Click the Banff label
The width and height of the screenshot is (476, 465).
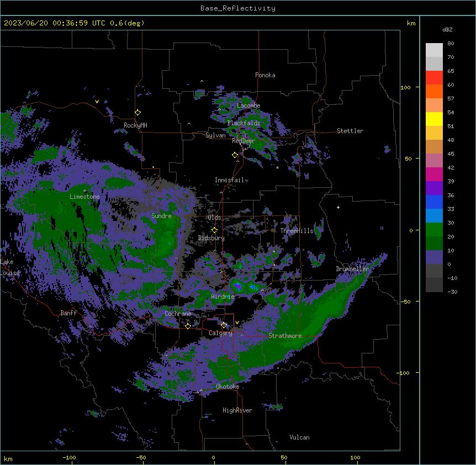pos(68,313)
